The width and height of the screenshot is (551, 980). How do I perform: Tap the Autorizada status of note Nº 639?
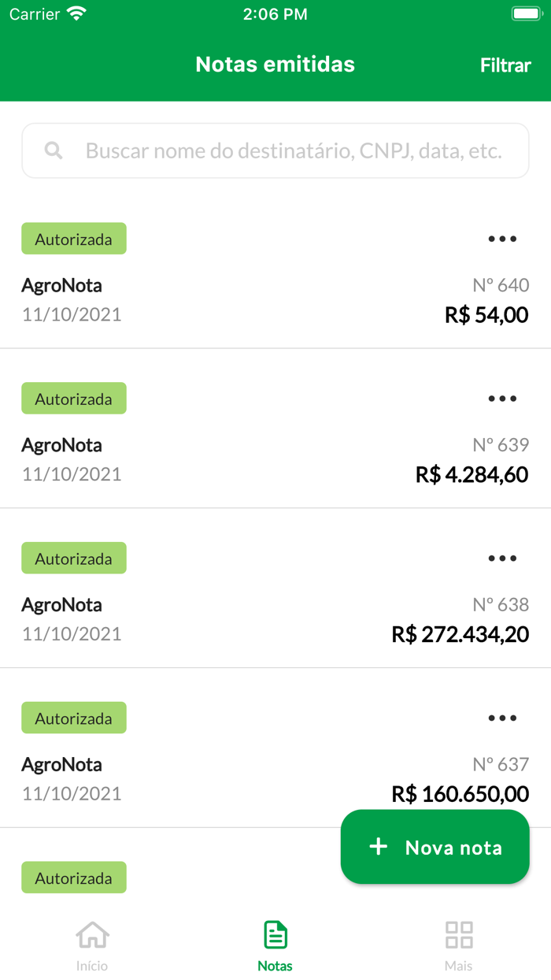coord(73,398)
